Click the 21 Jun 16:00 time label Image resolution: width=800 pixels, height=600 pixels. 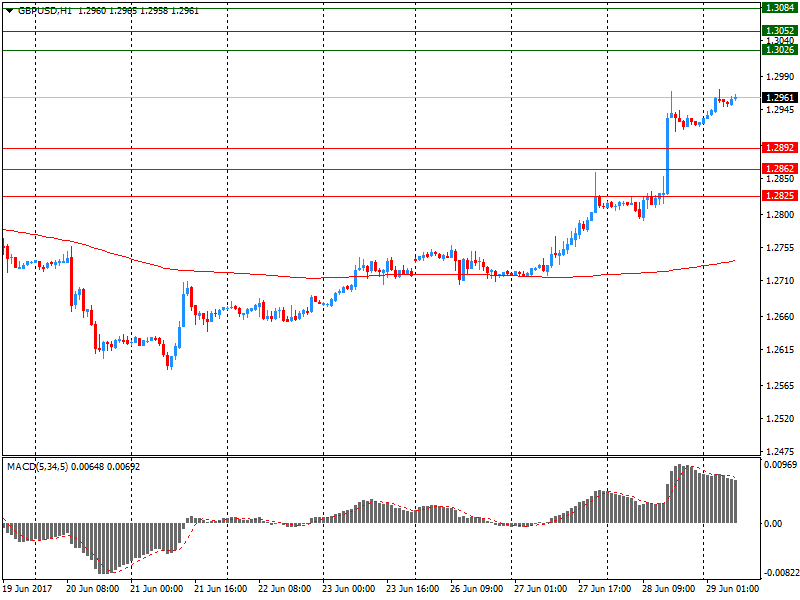pos(220,588)
